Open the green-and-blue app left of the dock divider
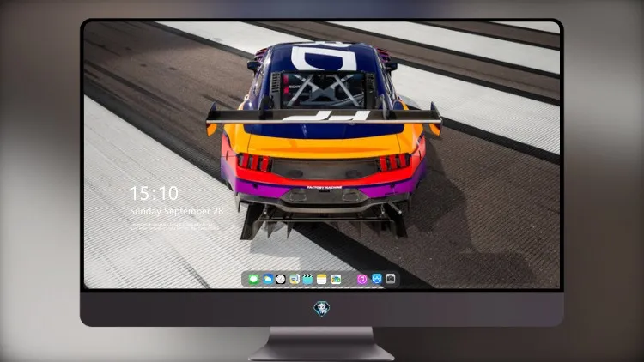The height and width of the screenshot is (362, 644). click(x=336, y=280)
